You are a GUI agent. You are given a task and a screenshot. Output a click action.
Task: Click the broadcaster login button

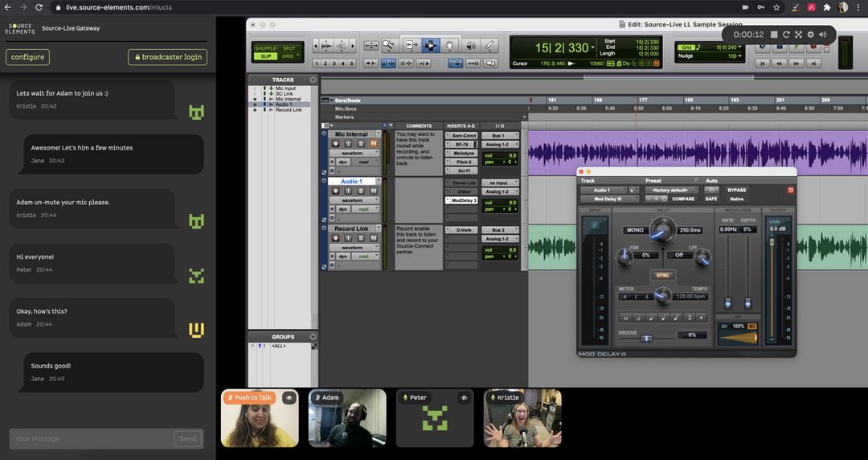[x=167, y=57]
